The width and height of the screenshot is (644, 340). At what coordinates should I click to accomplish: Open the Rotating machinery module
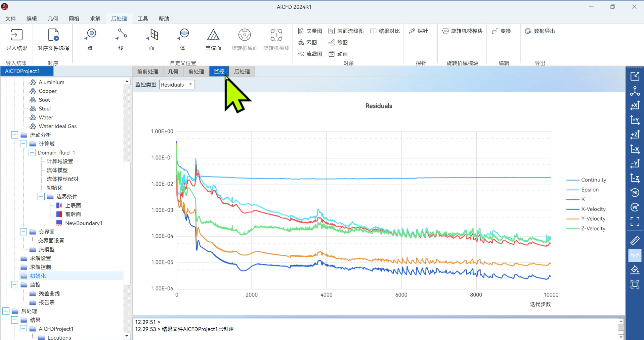(x=462, y=31)
